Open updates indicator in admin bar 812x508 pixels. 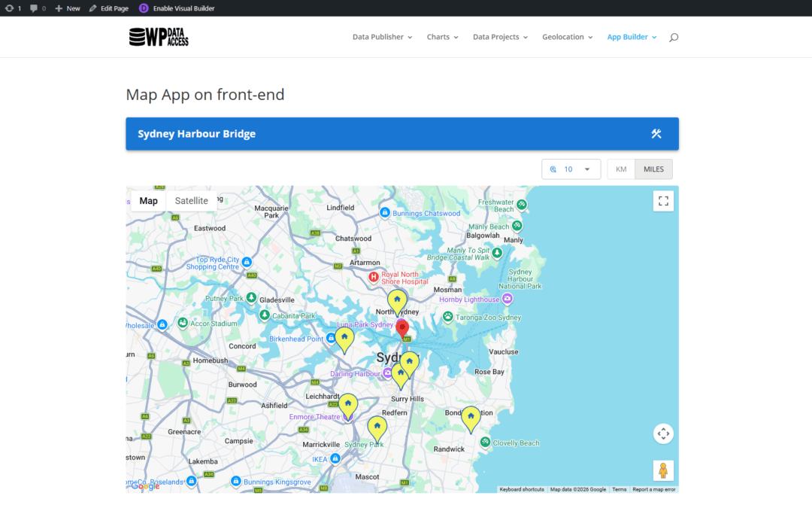[13, 8]
